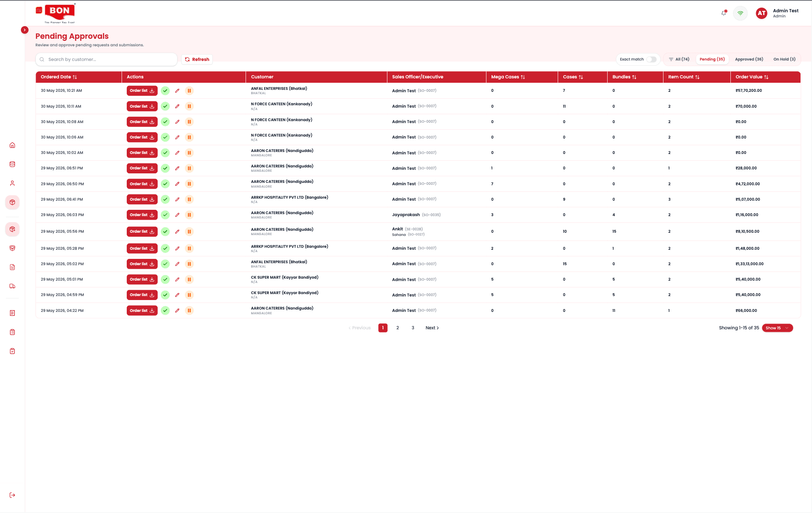
Task: Open the Show 15 page size dropdown
Action: [x=777, y=328]
